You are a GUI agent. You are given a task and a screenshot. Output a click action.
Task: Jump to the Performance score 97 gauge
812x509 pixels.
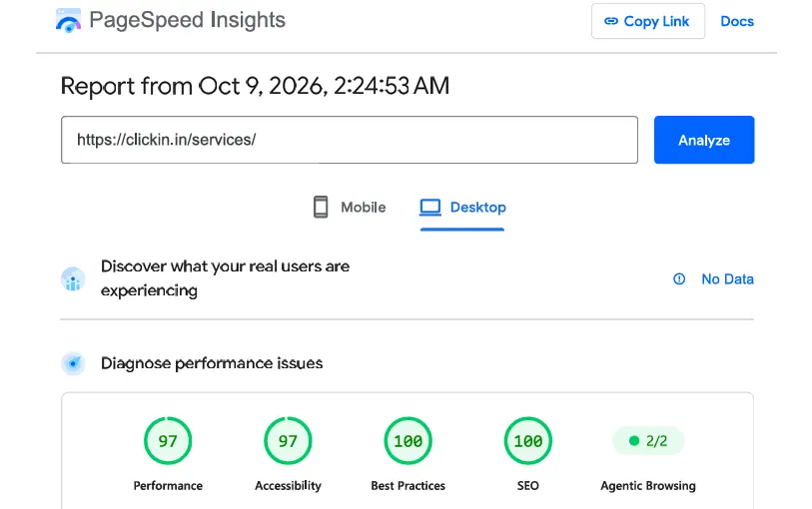168,441
